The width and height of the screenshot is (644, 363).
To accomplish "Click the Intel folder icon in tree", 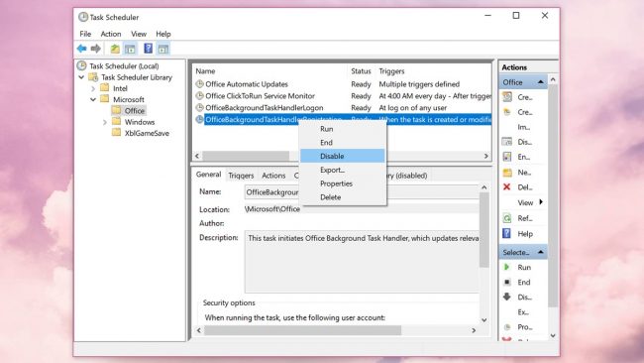I will [105, 88].
